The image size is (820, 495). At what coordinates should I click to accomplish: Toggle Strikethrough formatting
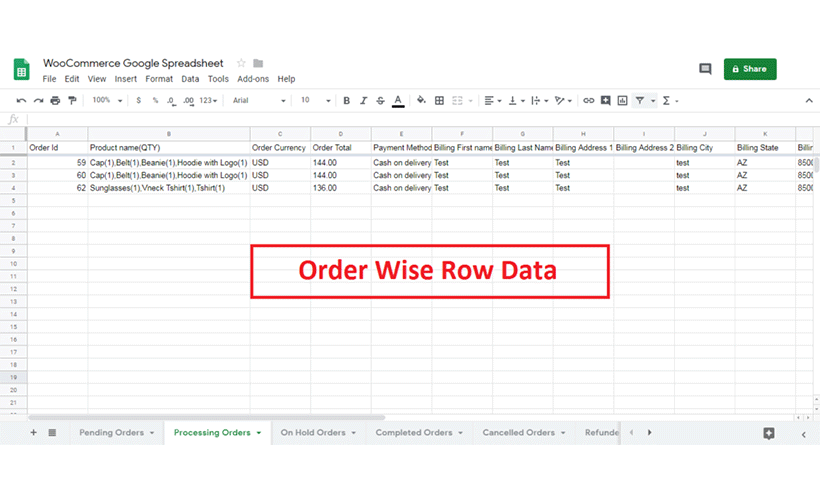(x=380, y=100)
